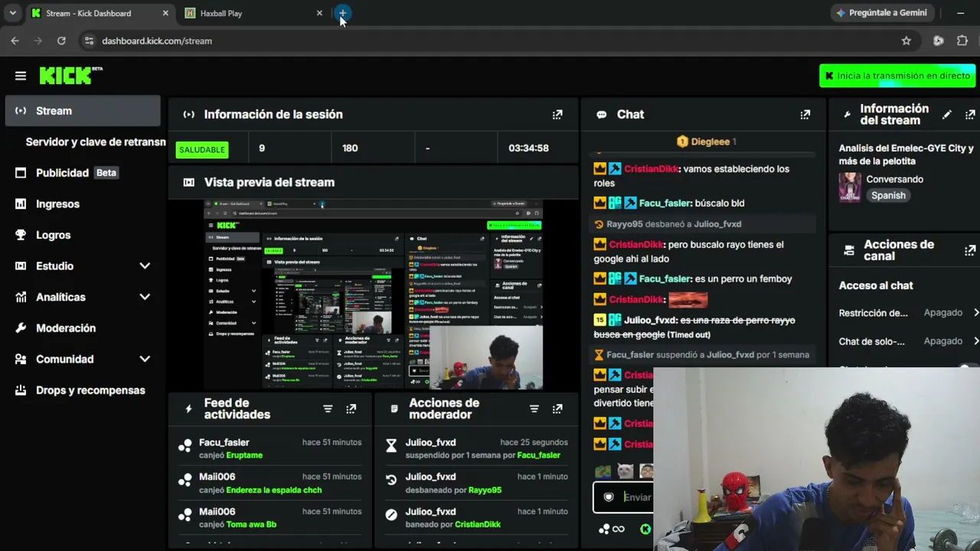Click the Pregúntale a Gemini button
The image size is (980, 551).
[881, 13]
